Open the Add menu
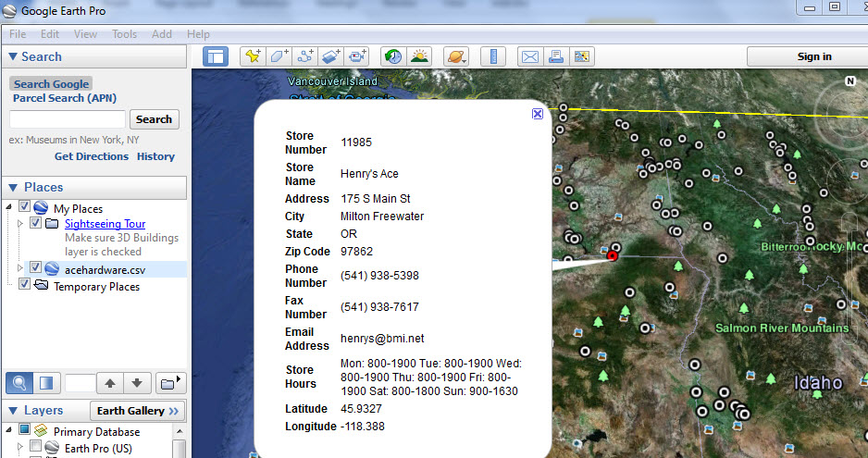Screen dimensions: 868x458 162,34
